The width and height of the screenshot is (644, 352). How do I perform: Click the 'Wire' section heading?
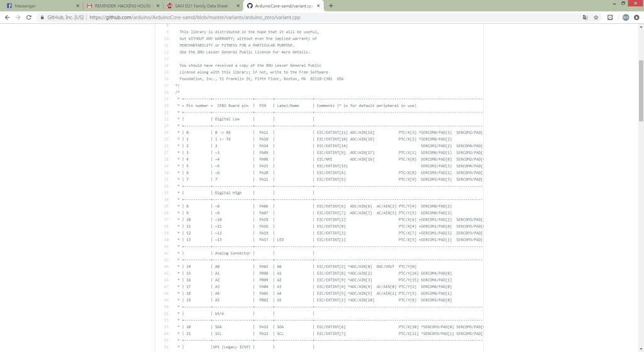pyautogui.click(x=219, y=314)
